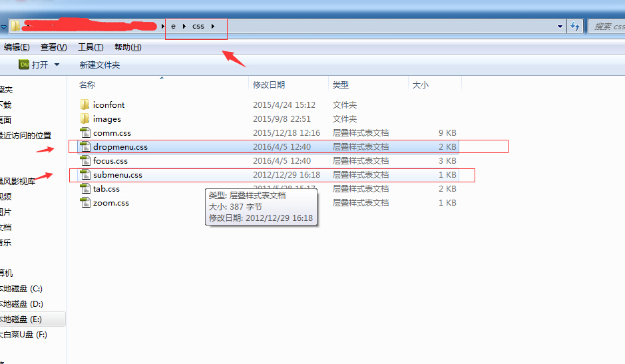Click the 新建文件夹 button
Screen dimensions: 625x364
(100, 65)
